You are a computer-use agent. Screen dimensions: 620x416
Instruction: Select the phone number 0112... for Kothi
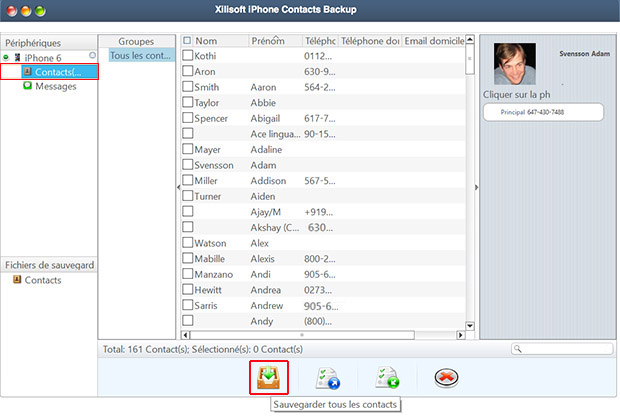(x=318, y=56)
